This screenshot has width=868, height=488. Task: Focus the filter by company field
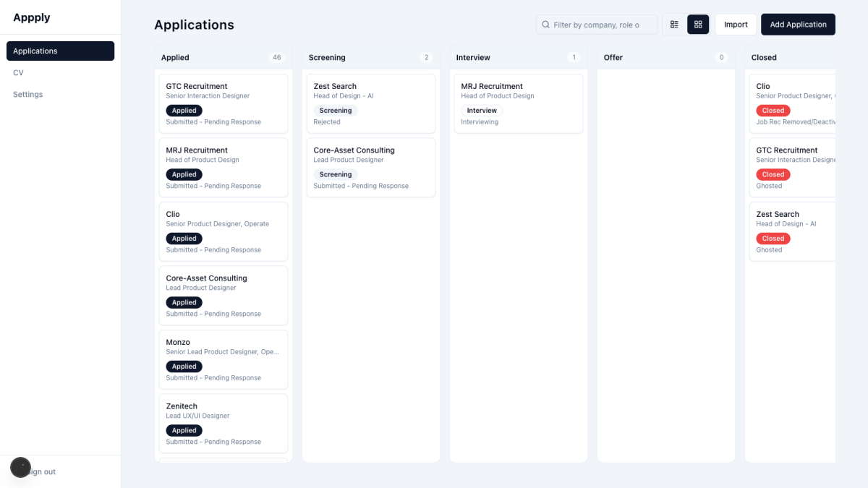tap(597, 25)
